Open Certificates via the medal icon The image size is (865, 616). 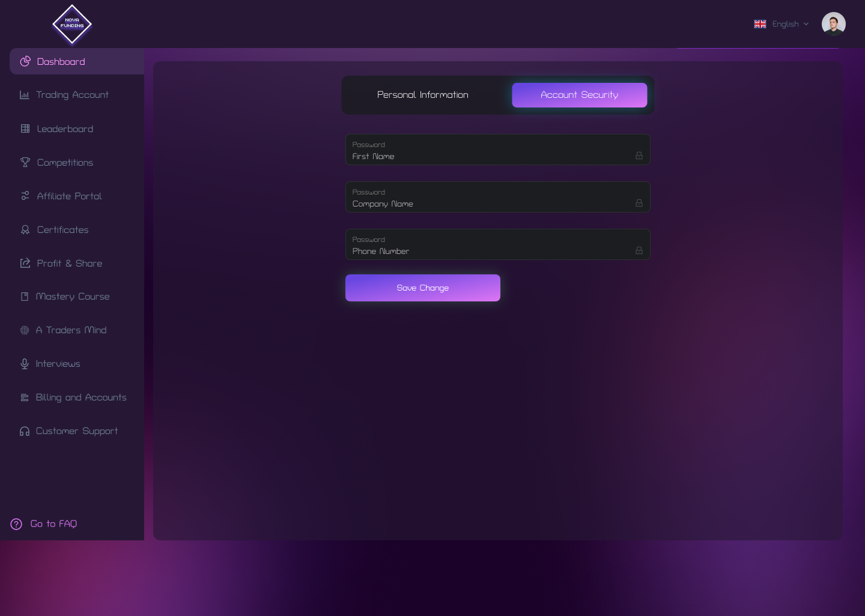[25, 229]
